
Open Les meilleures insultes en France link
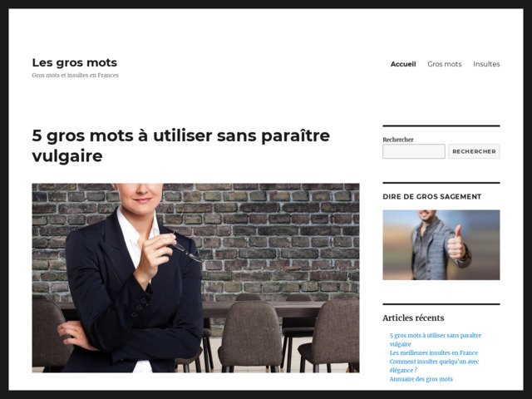[434, 352]
